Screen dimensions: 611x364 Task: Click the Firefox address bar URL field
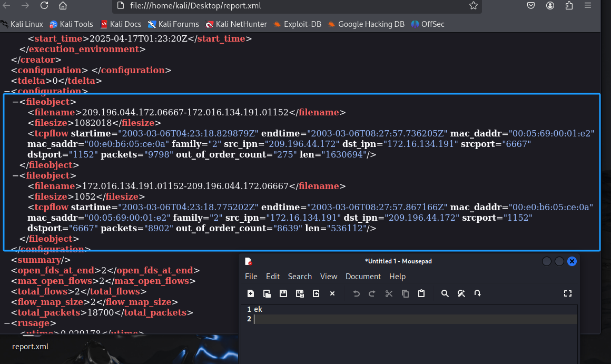[296, 6]
